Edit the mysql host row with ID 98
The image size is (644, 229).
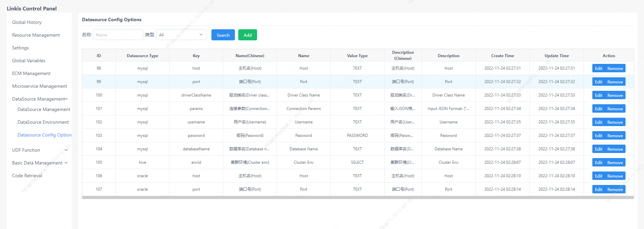598,68
